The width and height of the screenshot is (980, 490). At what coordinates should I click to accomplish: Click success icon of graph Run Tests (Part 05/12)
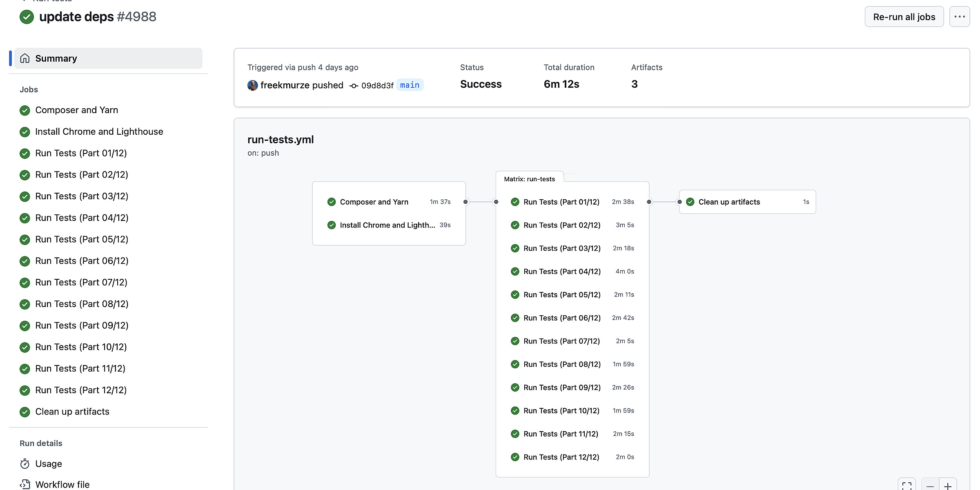click(515, 294)
